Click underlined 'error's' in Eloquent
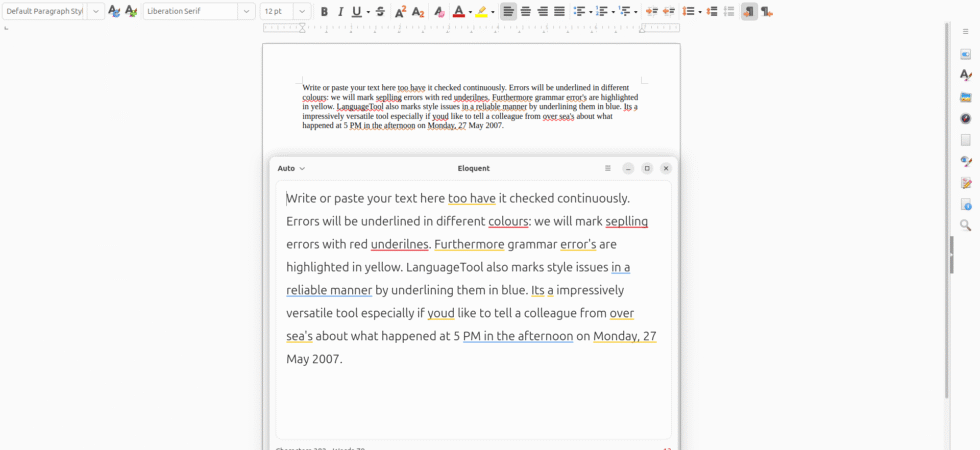This screenshot has height=450, width=980. click(578, 244)
